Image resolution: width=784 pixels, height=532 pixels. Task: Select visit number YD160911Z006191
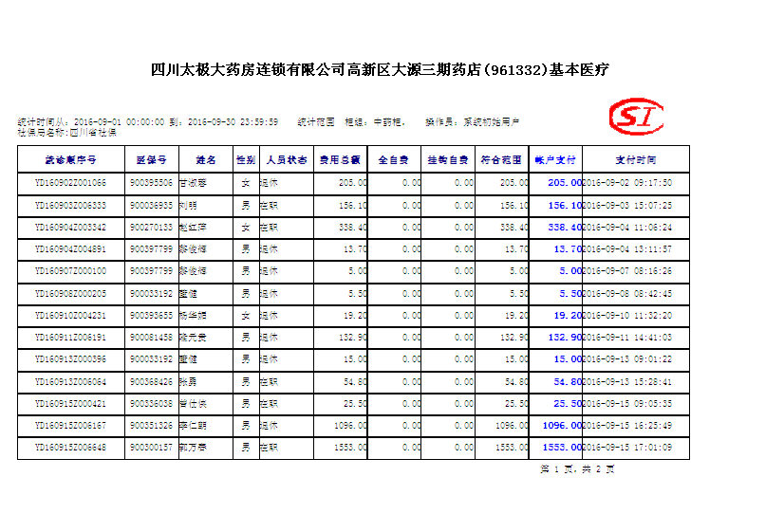[70, 338]
